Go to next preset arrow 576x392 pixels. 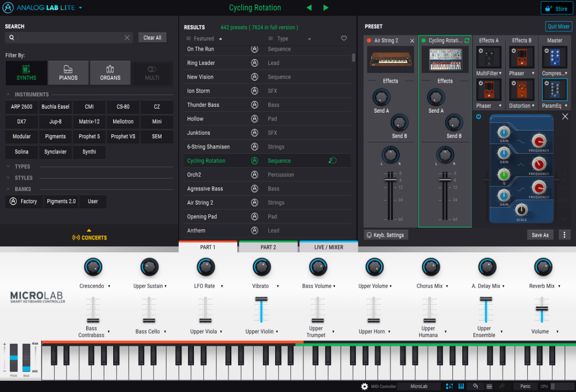(x=325, y=8)
